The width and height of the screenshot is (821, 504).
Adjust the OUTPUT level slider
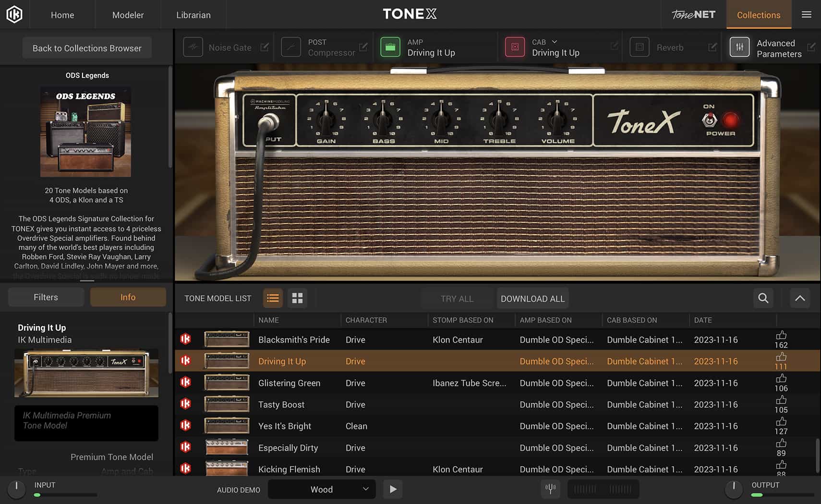point(768,495)
